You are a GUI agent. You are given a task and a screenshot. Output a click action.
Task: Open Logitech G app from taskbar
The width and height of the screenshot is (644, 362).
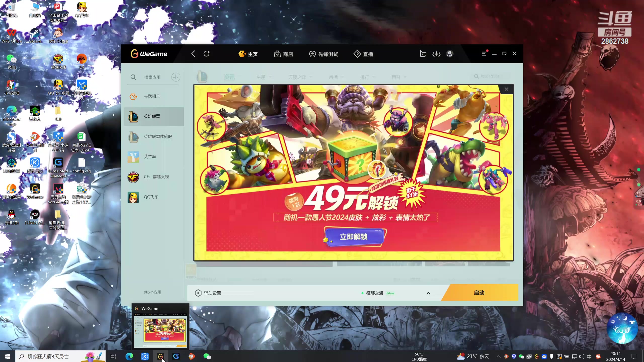click(x=176, y=356)
